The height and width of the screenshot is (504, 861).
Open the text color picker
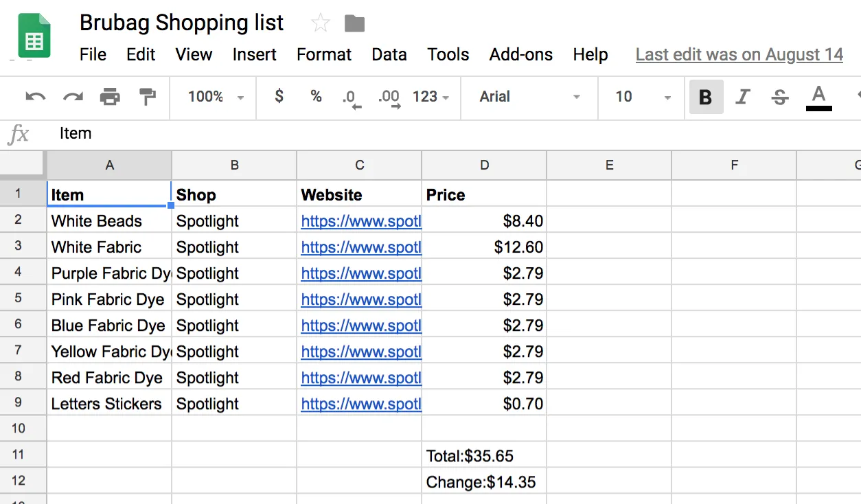tap(818, 97)
